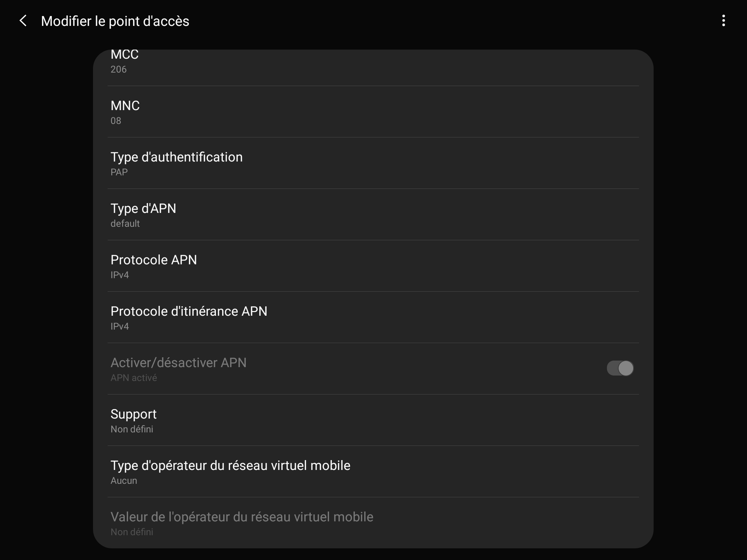The image size is (747, 560).
Task: Expand the Protocole APN options
Action: [x=373, y=266]
